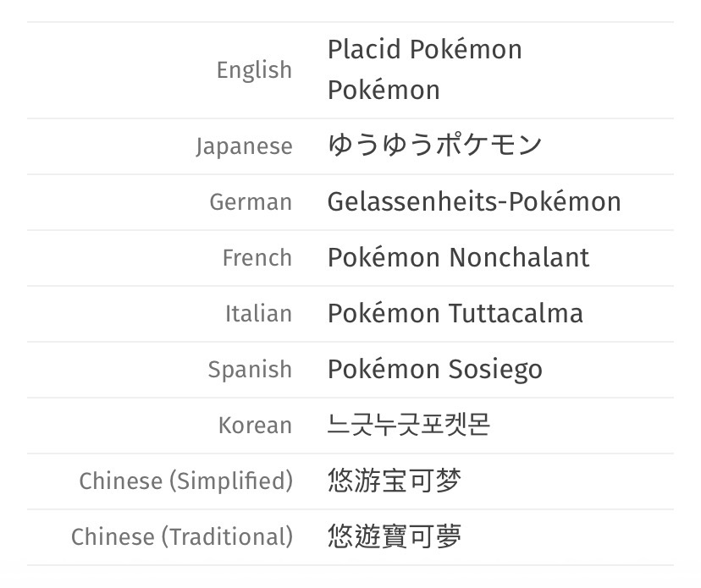This screenshot has height=588, width=701.
Task: Select the Korean name 느긋누긋포켓몬
Action: pos(409,425)
